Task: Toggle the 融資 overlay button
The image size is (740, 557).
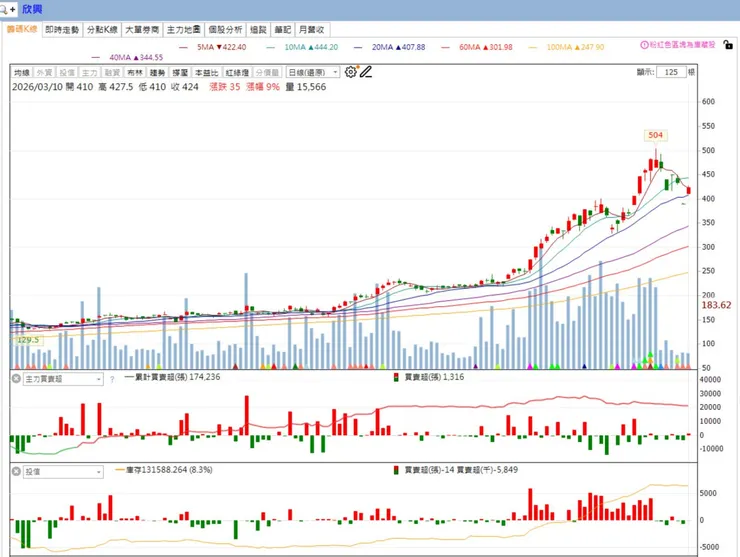Action: click(112, 72)
